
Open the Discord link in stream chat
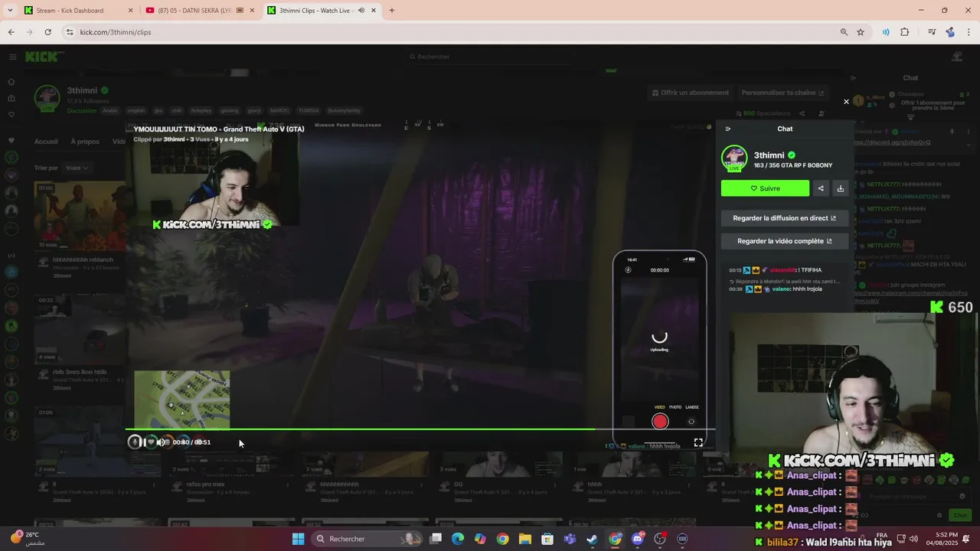coord(892,142)
